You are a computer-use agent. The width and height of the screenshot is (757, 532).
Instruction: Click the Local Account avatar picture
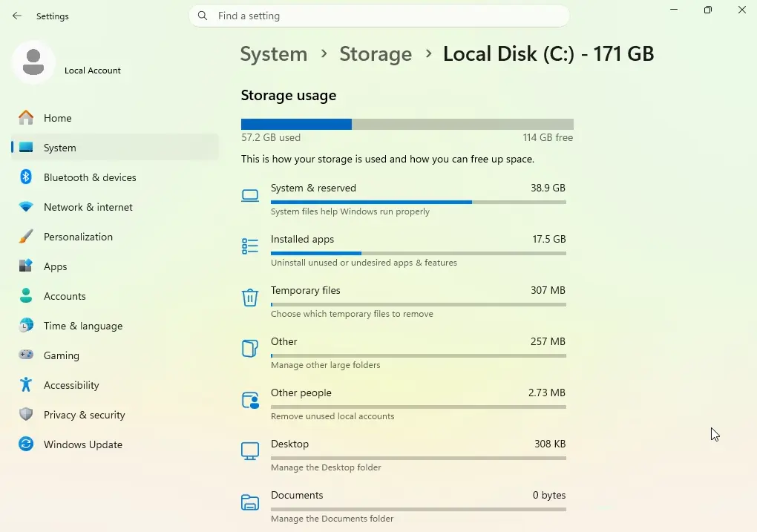pos(33,62)
